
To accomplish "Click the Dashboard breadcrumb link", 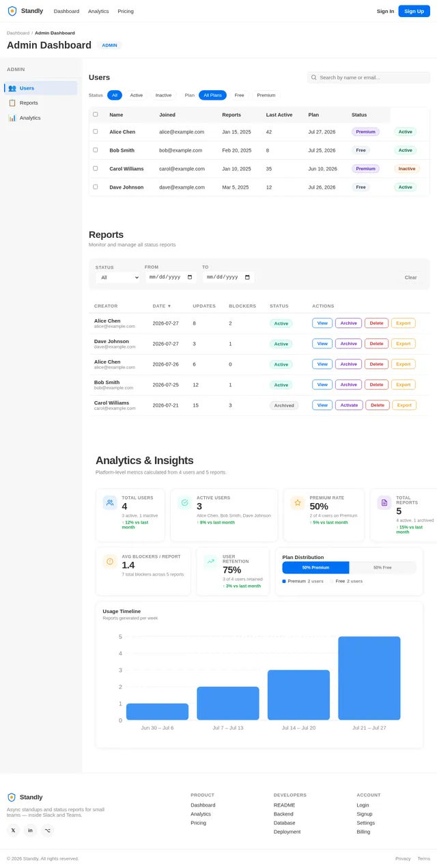I will click(x=18, y=33).
